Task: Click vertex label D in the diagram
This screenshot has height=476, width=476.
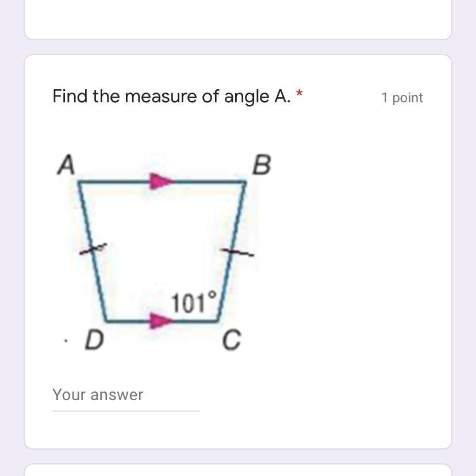Action: [x=94, y=340]
